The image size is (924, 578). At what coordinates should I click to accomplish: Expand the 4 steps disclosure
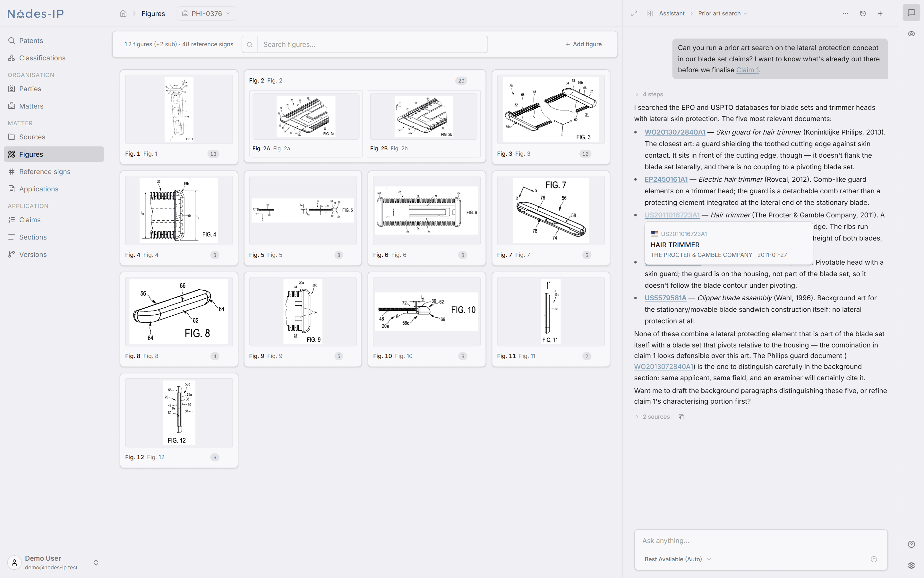pos(649,94)
